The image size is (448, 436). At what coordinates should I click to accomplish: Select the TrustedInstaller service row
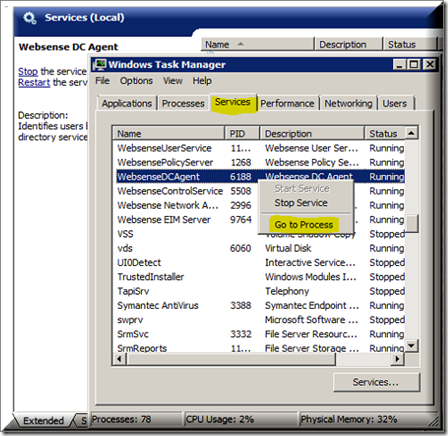260,277
